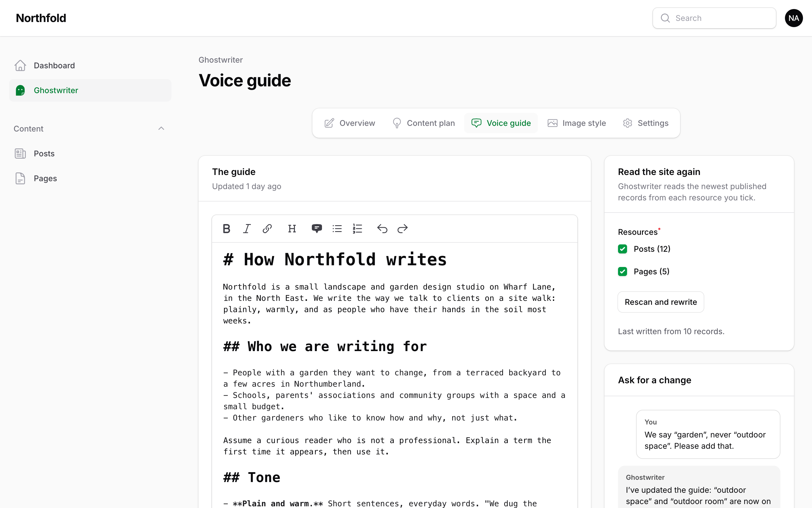
Task: Uncheck the Pages (5) resource checkbox
Action: [x=623, y=271]
